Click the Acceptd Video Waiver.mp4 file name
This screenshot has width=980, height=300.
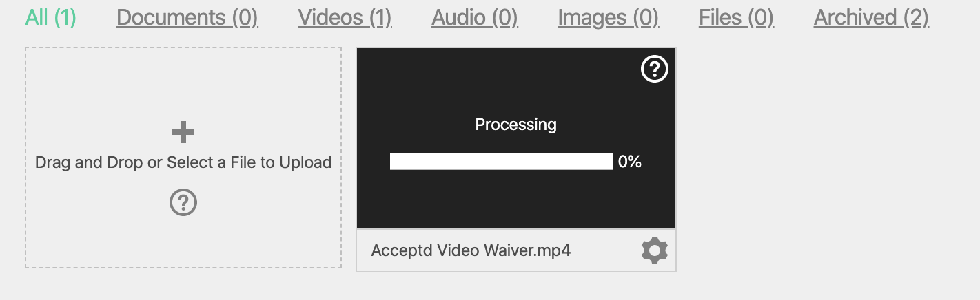coord(471,250)
